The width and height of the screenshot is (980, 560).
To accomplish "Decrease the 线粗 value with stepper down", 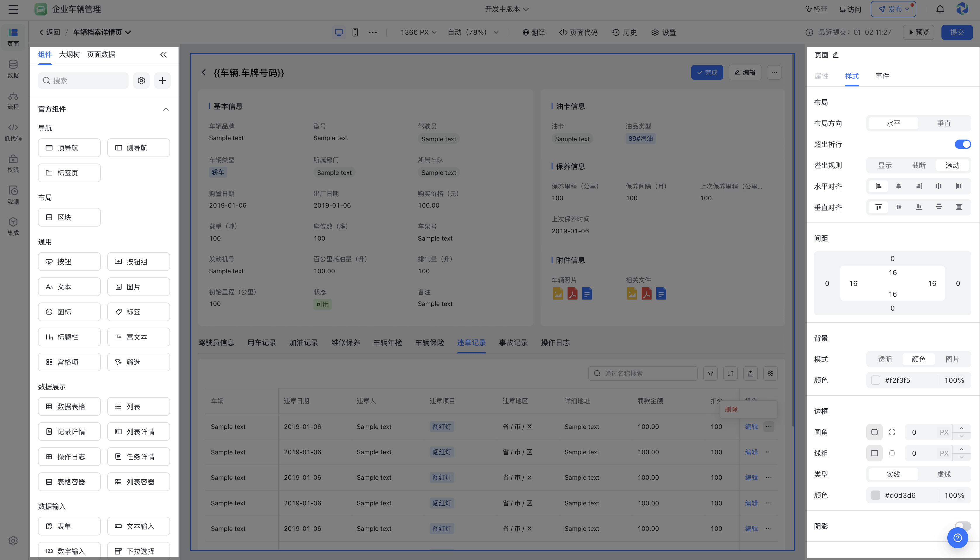I will [x=961, y=457].
